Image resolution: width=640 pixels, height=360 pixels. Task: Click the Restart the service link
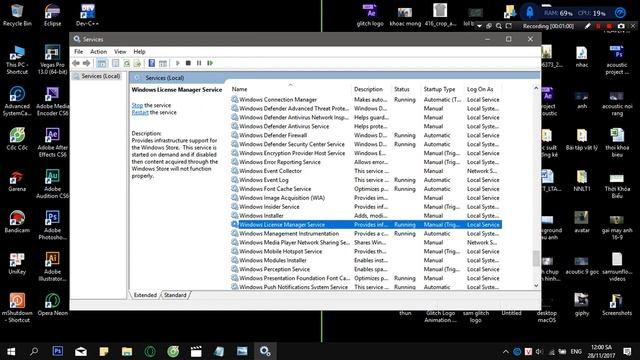[140, 112]
